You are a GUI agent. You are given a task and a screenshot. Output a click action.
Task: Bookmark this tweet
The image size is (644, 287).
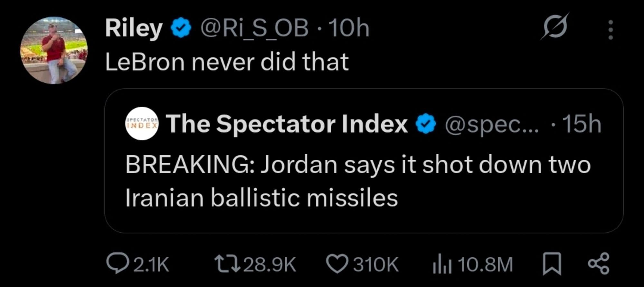[552, 264]
